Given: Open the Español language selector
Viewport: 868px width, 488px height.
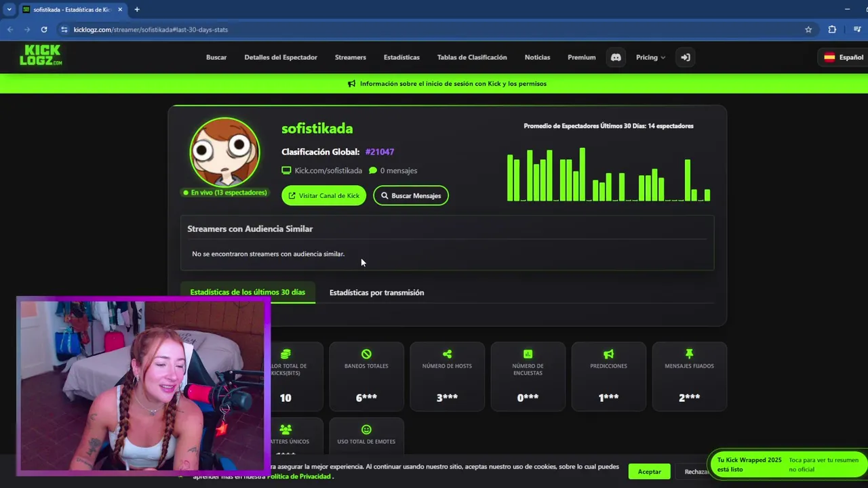Looking at the screenshot, I should coord(844,58).
